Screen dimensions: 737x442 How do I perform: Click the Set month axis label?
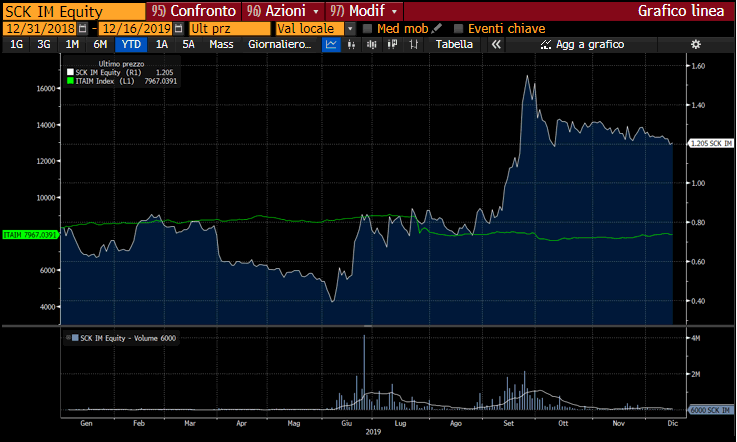pyautogui.click(x=509, y=423)
